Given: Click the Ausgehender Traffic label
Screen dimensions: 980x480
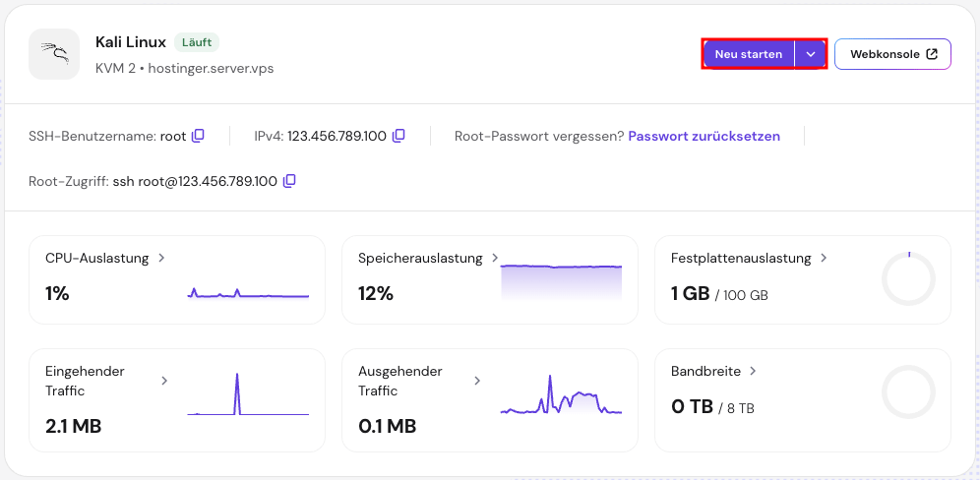Looking at the screenshot, I should tap(400, 381).
